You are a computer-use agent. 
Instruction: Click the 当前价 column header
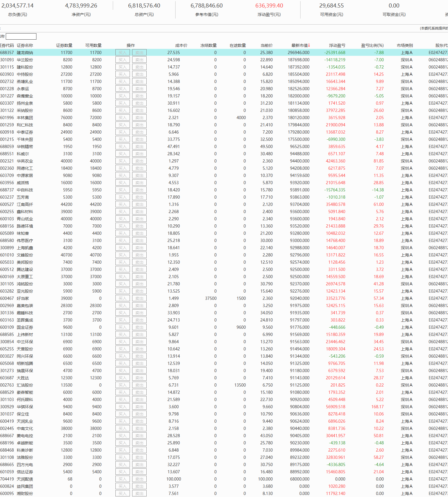(266, 45)
